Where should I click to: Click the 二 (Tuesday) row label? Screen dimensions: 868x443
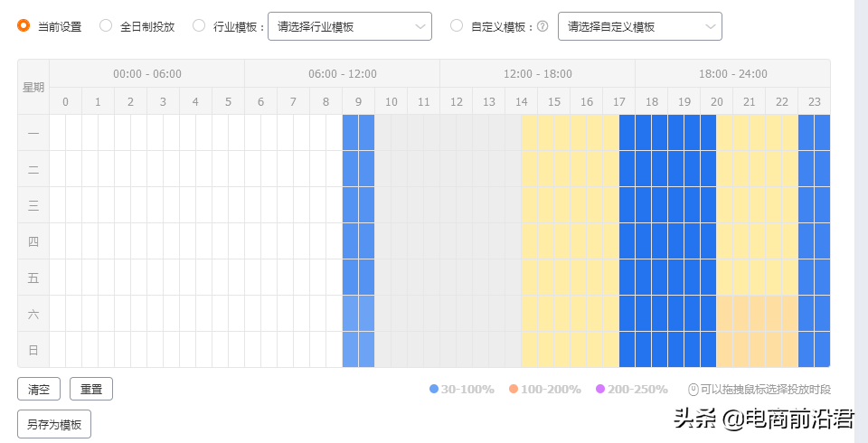tap(33, 169)
